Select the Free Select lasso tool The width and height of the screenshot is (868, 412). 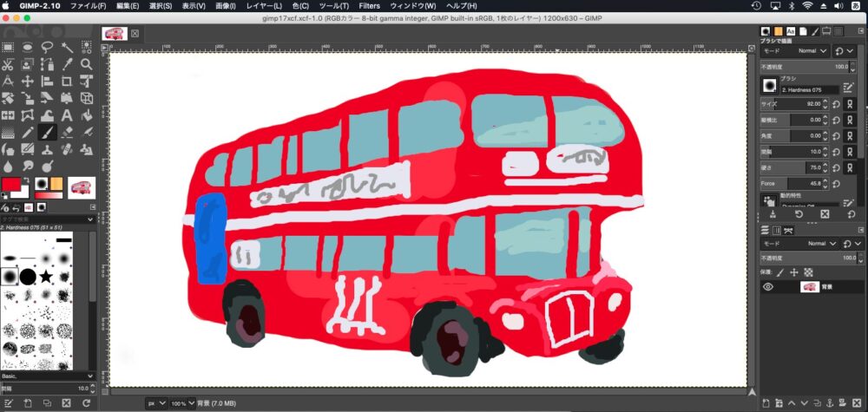coord(47,48)
